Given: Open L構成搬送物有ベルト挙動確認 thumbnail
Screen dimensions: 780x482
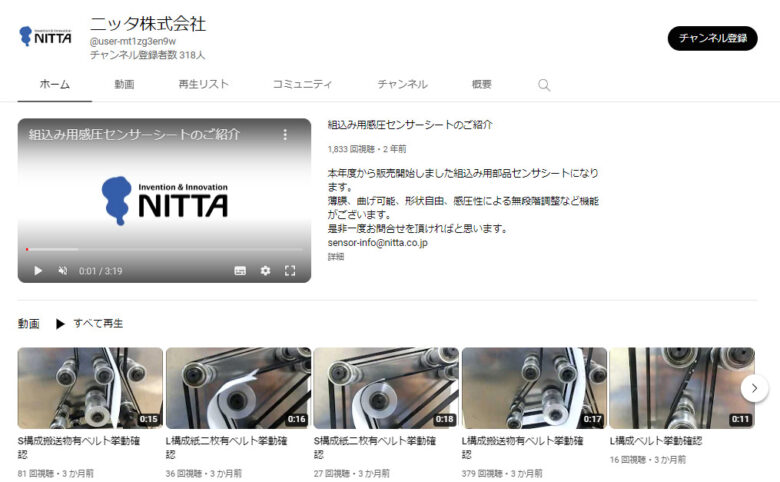Looking at the screenshot, I should [534, 388].
